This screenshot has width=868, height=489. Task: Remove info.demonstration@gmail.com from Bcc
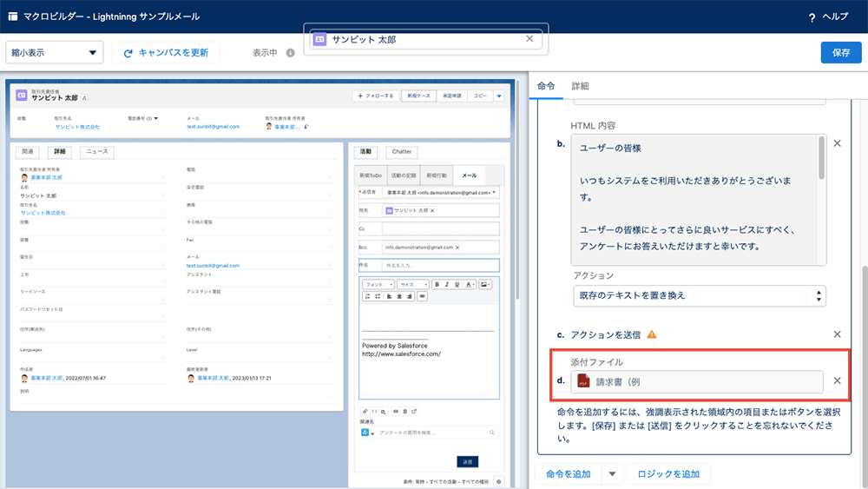pos(457,248)
